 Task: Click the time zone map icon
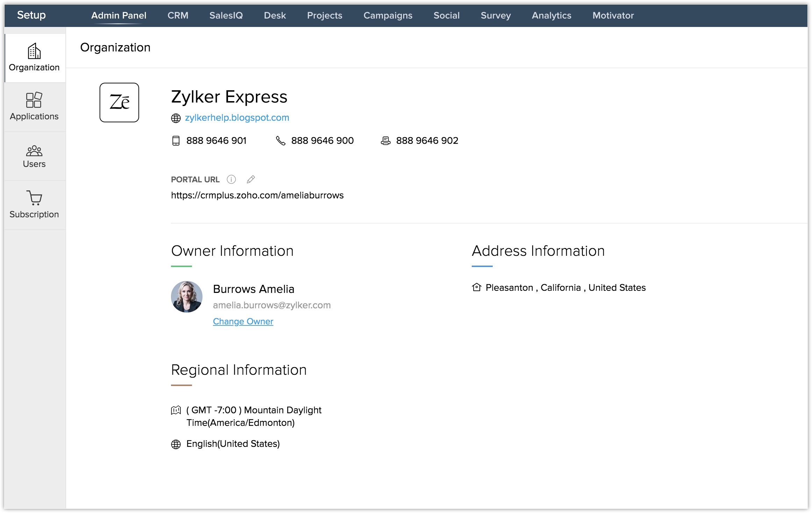tap(176, 410)
